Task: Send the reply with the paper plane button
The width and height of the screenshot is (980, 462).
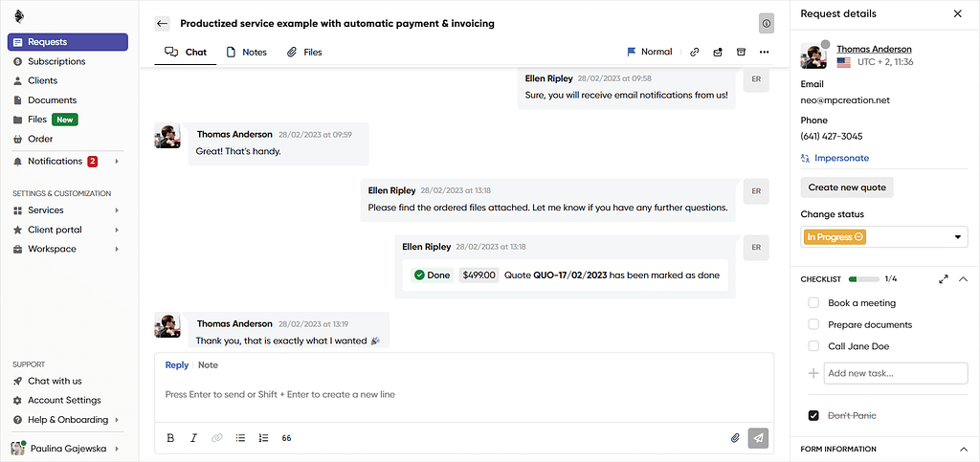Action: (x=759, y=438)
